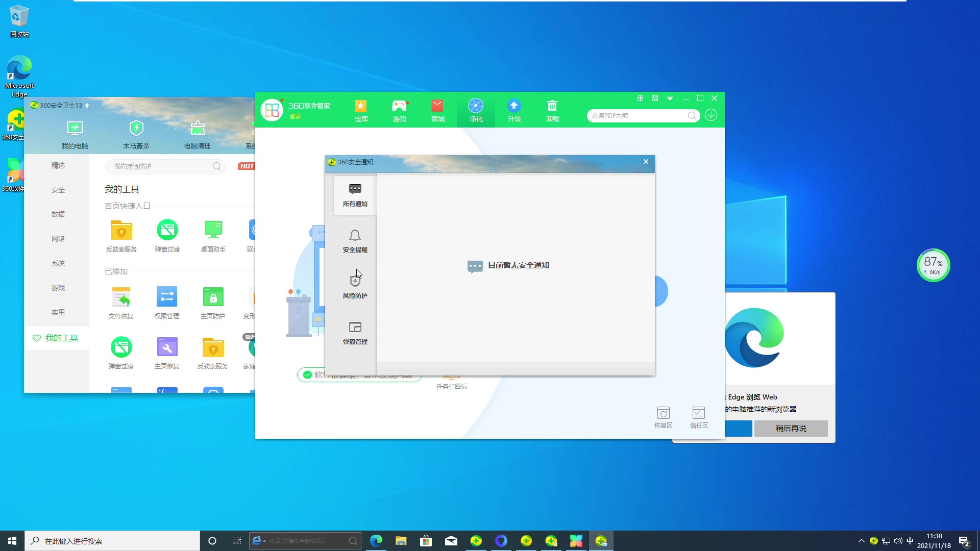Open download manager arrow beside search box
Image resolution: width=980 pixels, height=551 pixels.
coord(710,115)
